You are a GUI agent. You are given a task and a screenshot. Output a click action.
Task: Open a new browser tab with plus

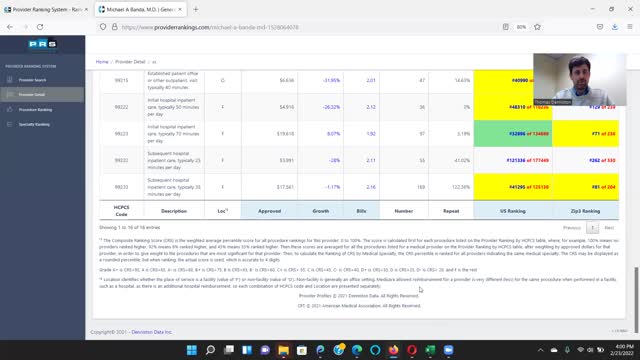tap(196, 9)
